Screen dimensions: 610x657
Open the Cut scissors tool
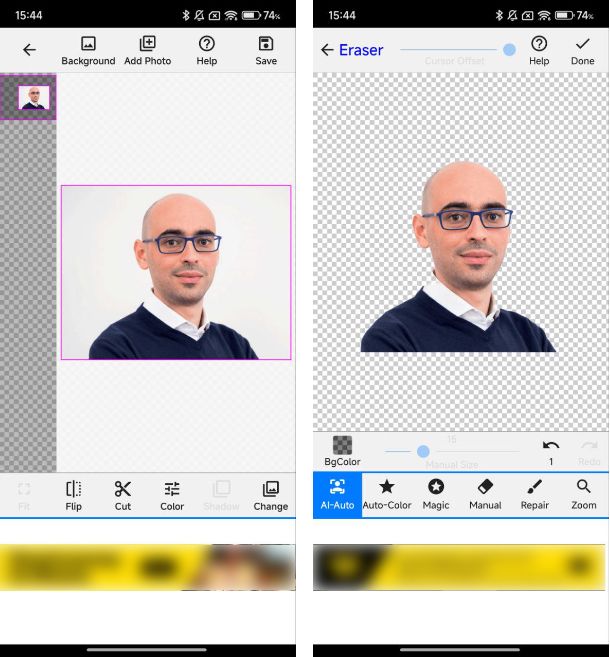123,496
